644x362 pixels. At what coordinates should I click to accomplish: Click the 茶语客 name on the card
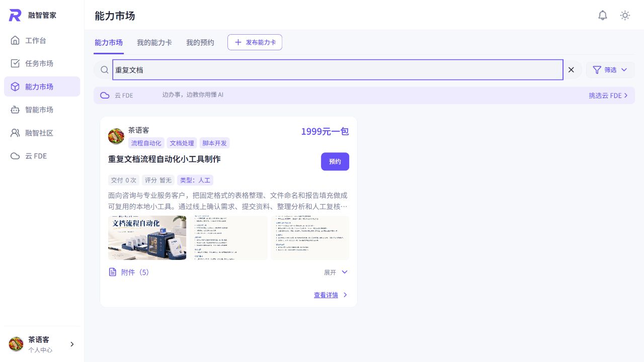click(x=139, y=130)
